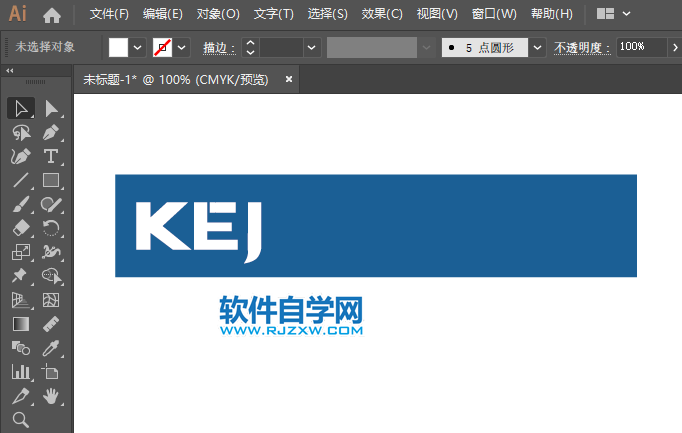Select the Paintbrush tool
Viewport: 682px width, 433px height.
tap(21, 204)
